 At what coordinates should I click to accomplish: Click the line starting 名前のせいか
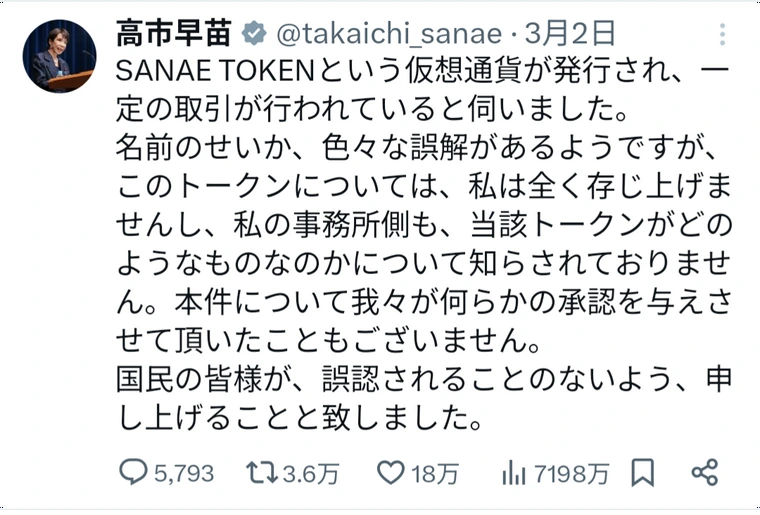pyautogui.click(x=417, y=147)
